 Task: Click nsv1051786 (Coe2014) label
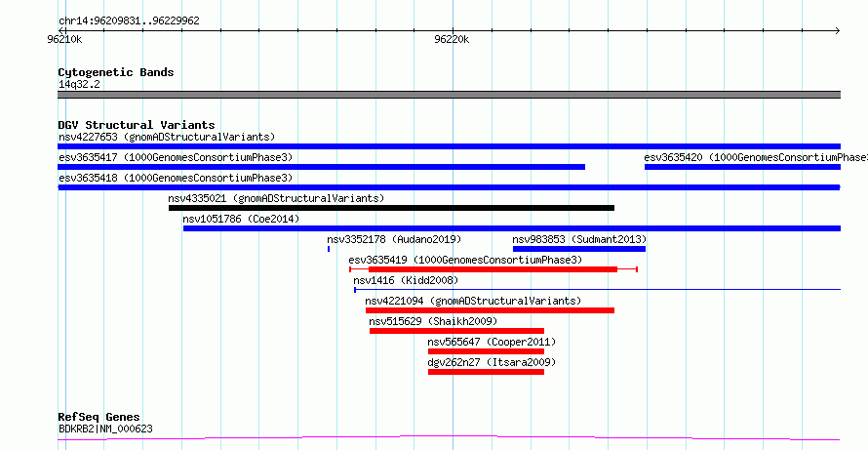click(241, 219)
